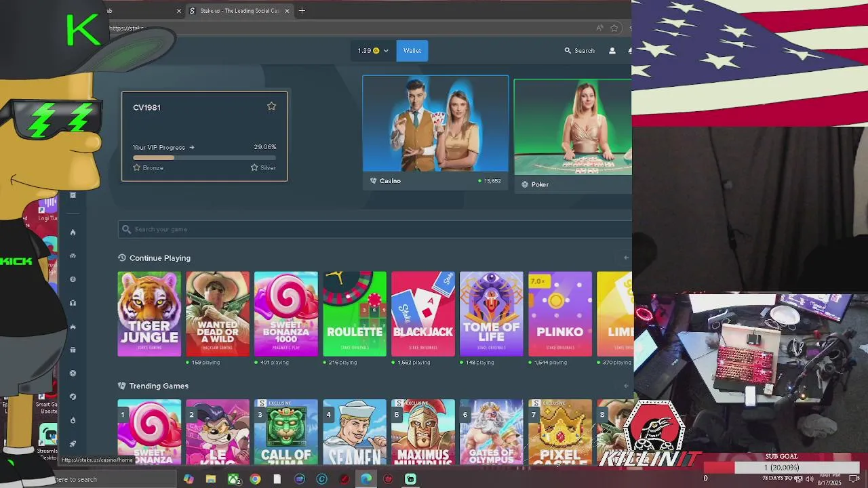Image resolution: width=868 pixels, height=488 pixels.
Task: Click the flame icon in Stake sidebar
Action: pos(73,232)
